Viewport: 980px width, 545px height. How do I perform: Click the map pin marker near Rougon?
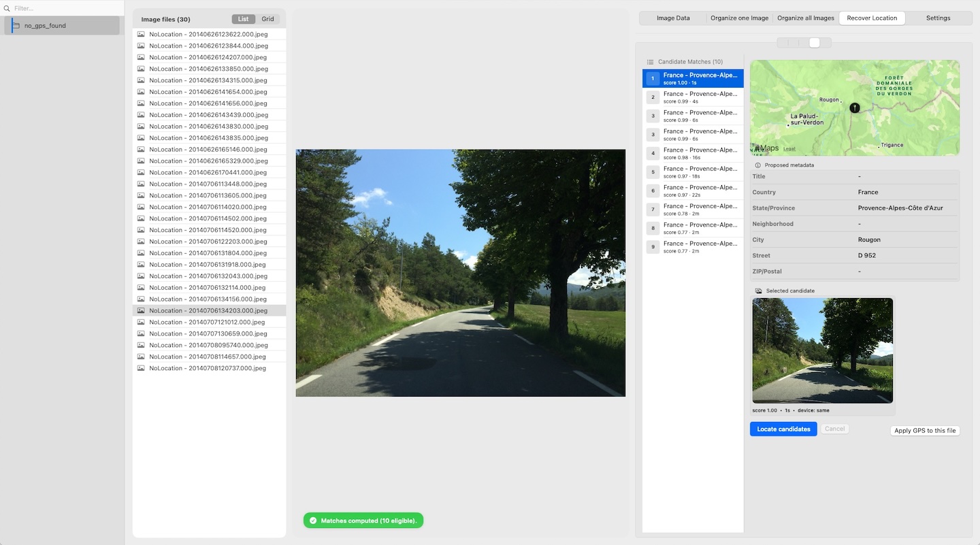point(855,108)
